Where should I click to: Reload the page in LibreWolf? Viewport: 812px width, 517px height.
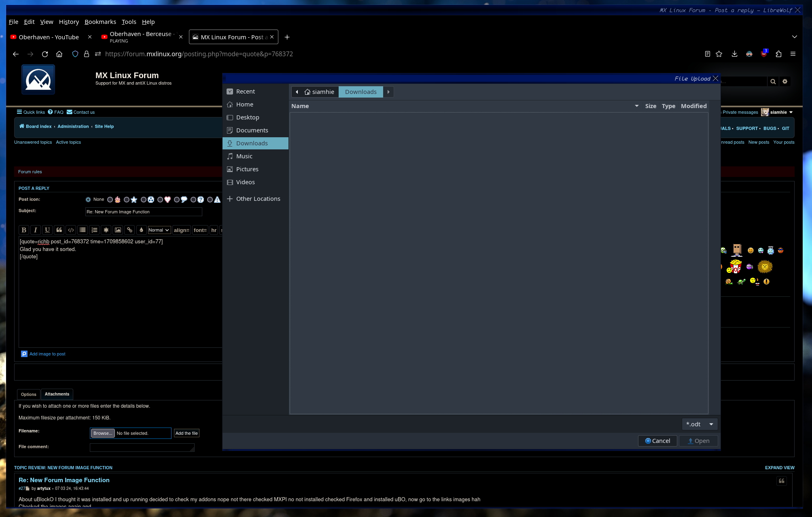[45, 54]
